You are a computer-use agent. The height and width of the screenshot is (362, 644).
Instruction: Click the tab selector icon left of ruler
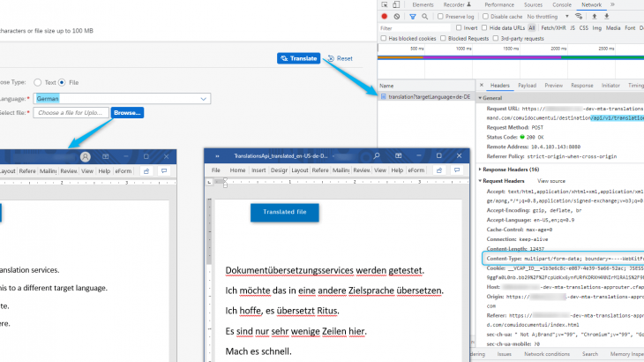[x=209, y=182]
